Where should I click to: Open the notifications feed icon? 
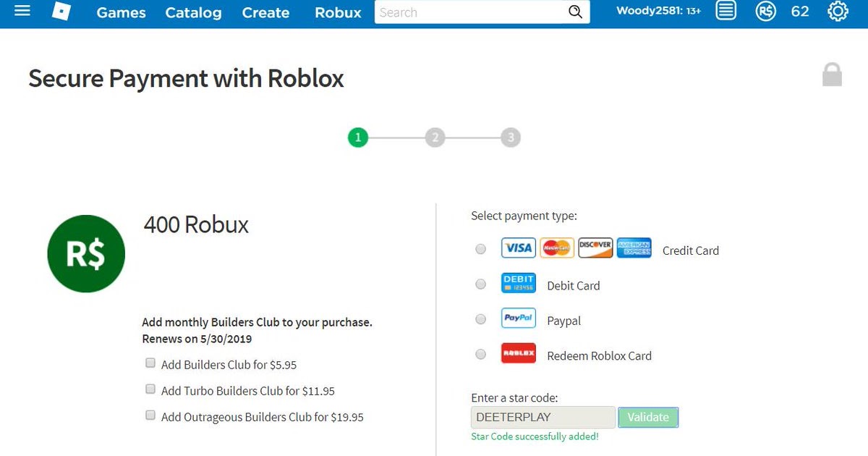click(x=726, y=11)
